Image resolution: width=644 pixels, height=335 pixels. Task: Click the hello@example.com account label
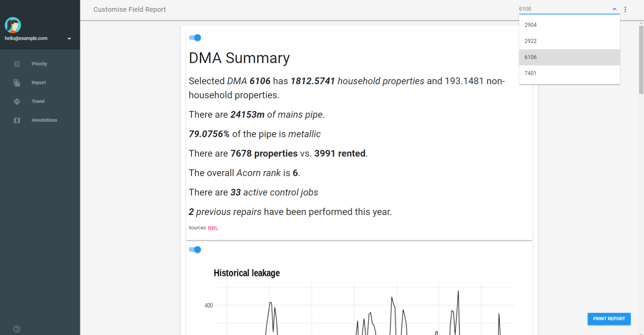pos(26,39)
